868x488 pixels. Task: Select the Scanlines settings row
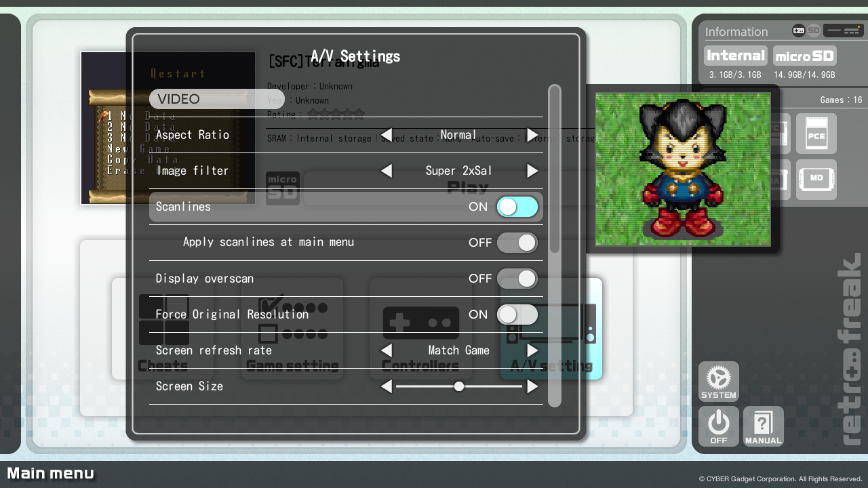coord(305,207)
